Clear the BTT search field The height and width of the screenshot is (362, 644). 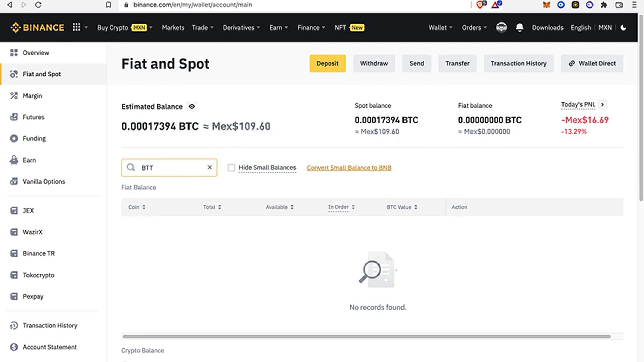click(210, 167)
